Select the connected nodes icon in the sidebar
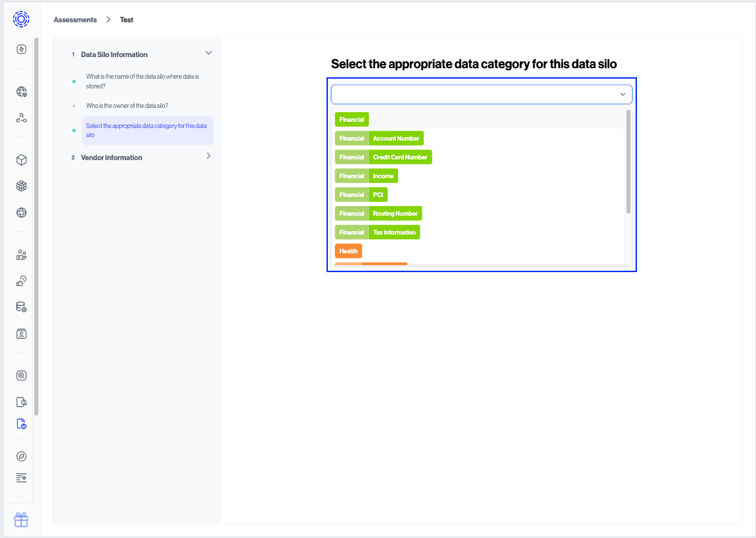Screen dimensions: 756x538 [21, 118]
